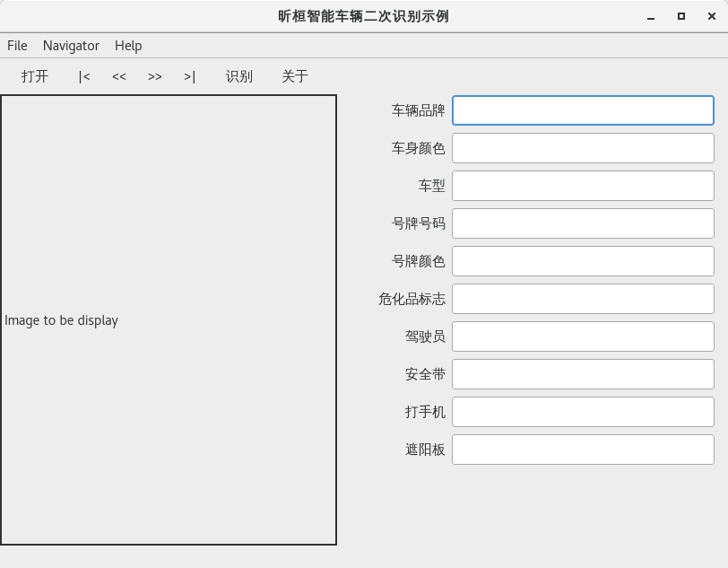Jump to last image with >| button
Viewport: 728px width, 568px height.
[189, 76]
